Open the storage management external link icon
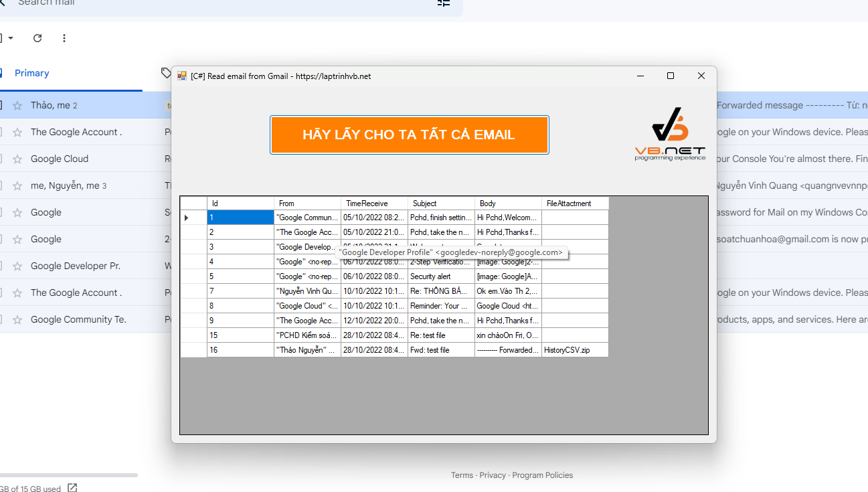 pyautogui.click(x=72, y=488)
